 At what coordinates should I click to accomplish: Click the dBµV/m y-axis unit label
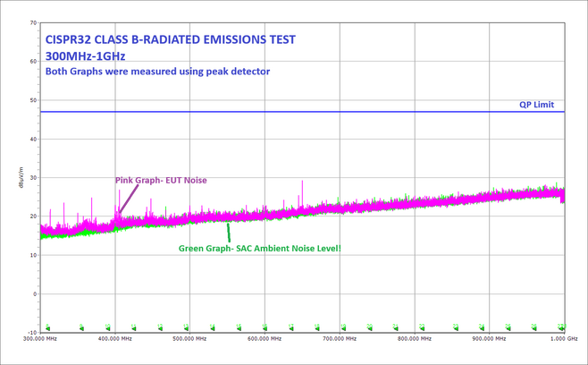pyautogui.click(x=20, y=178)
